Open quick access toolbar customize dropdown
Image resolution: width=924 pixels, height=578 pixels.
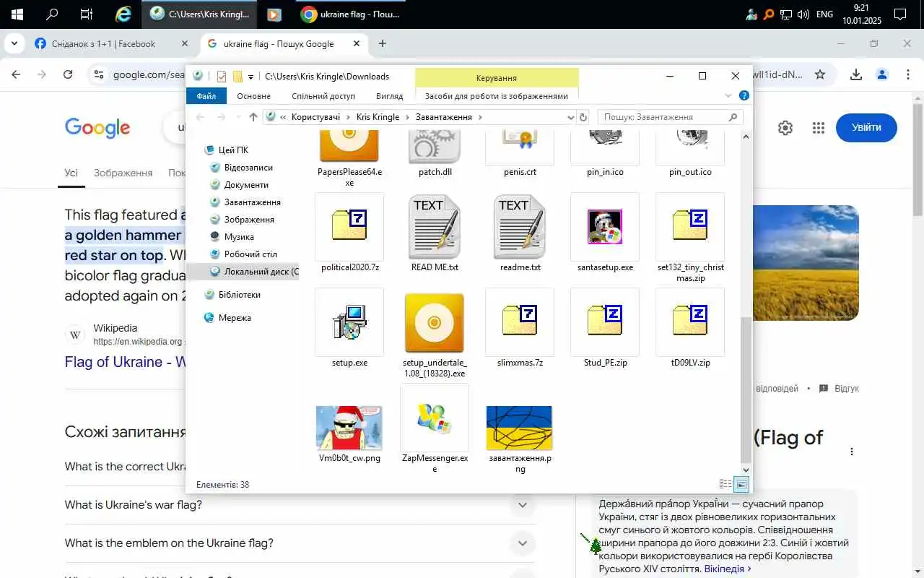(251, 77)
